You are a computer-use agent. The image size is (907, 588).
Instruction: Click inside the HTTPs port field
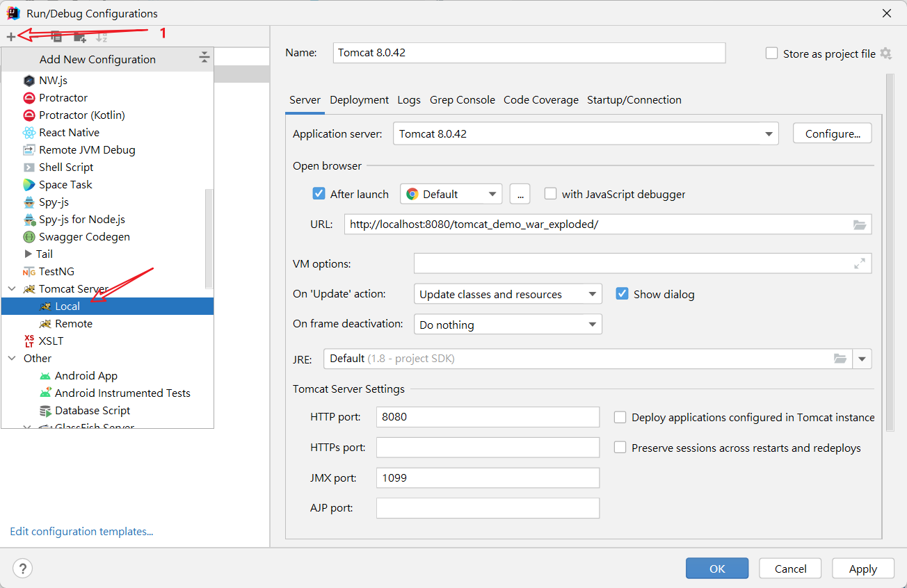[x=487, y=448]
